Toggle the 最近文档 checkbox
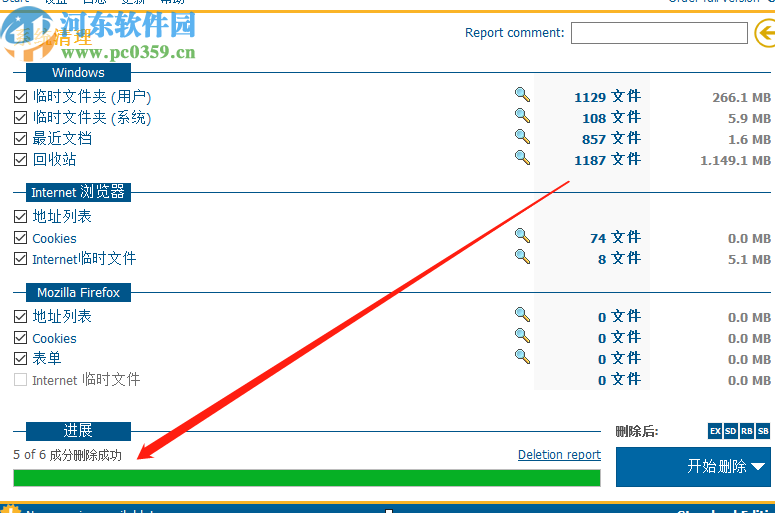The height and width of the screenshot is (513, 775). tap(20, 138)
